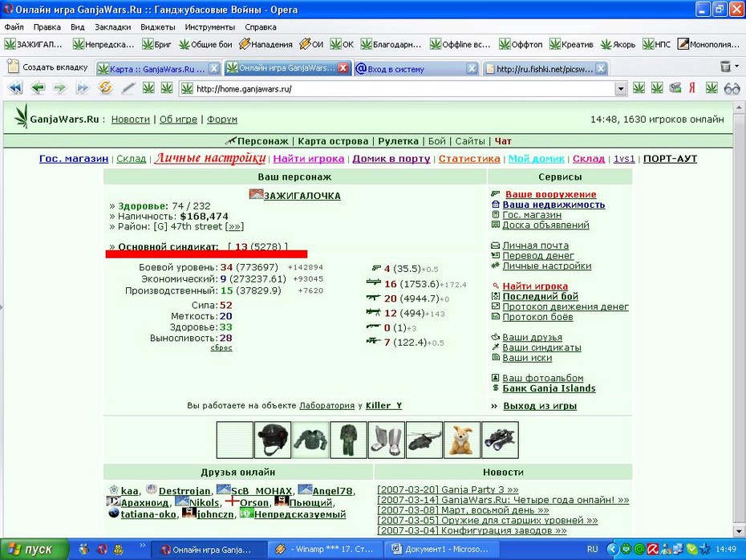Click the ПОРТ-АУТ link

tap(670, 159)
